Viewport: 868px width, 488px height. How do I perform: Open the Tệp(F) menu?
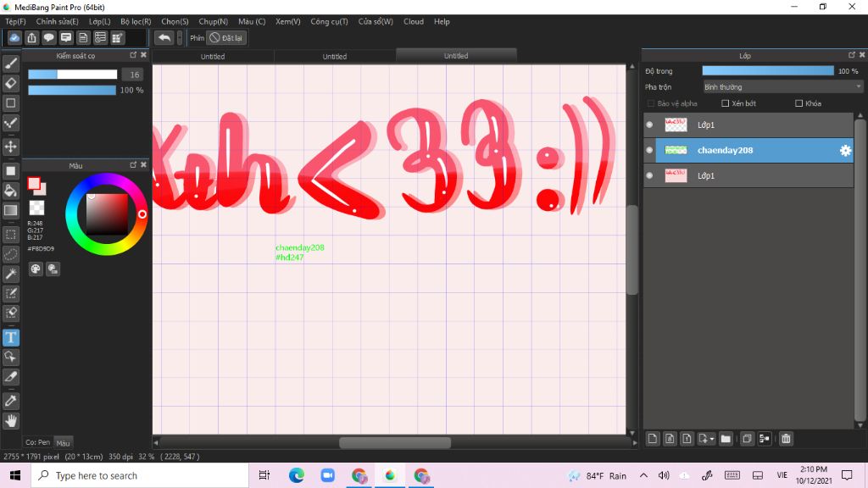[x=15, y=21]
